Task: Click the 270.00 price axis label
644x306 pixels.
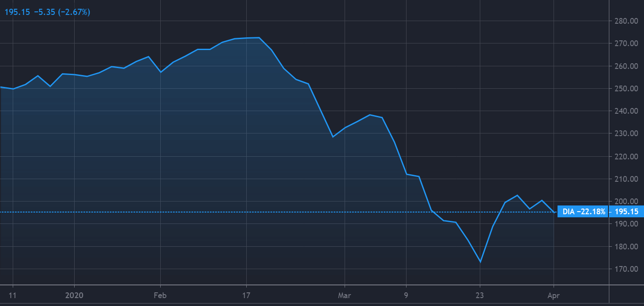Action: (x=626, y=43)
